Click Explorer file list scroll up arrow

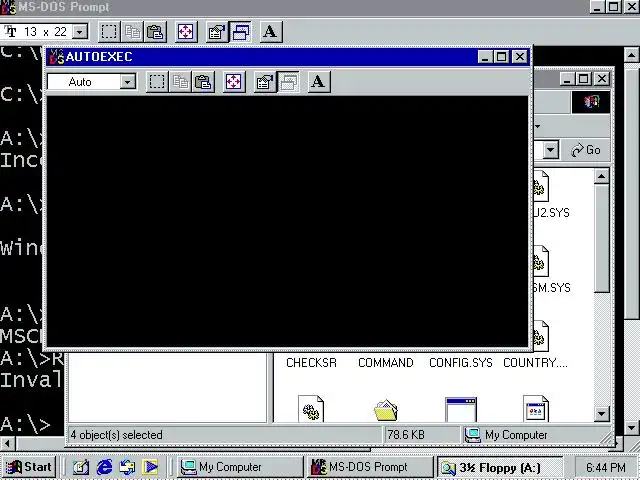pos(602,176)
